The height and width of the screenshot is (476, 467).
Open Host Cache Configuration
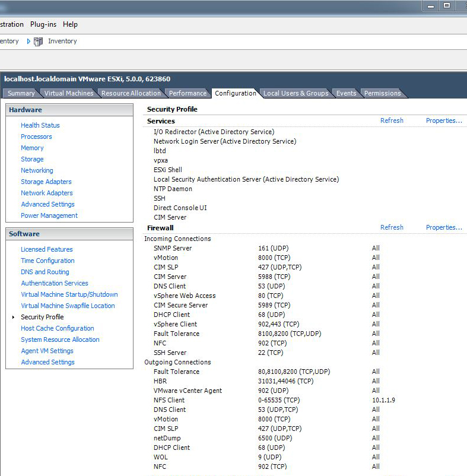click(x=58, y=328)
